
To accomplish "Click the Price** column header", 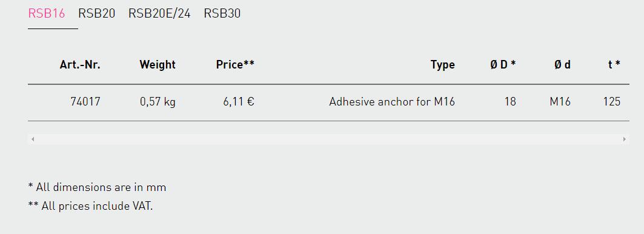I will click(x=235, y=65).
